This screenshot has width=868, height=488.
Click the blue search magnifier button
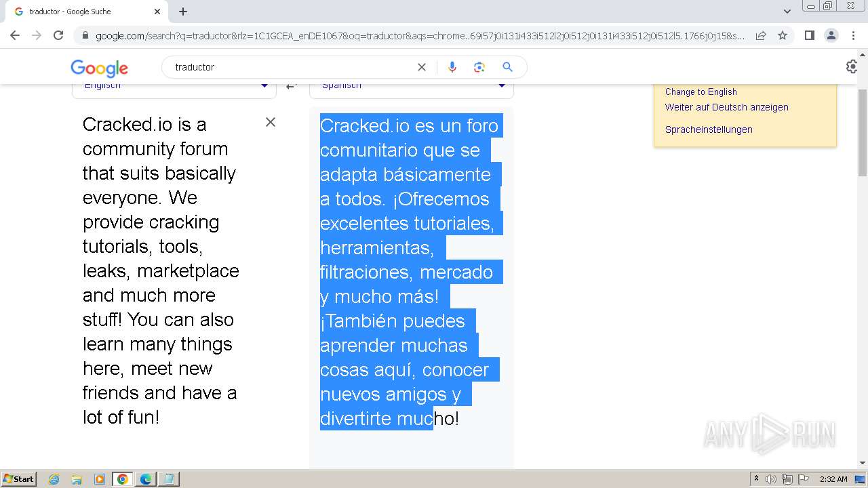(x=507, y=67)
